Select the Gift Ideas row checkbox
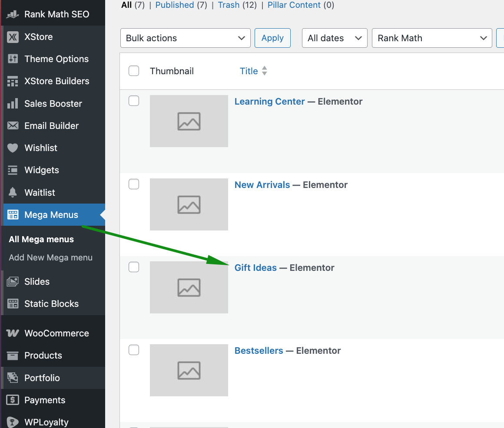504x428 pixels. click(134, 267)
